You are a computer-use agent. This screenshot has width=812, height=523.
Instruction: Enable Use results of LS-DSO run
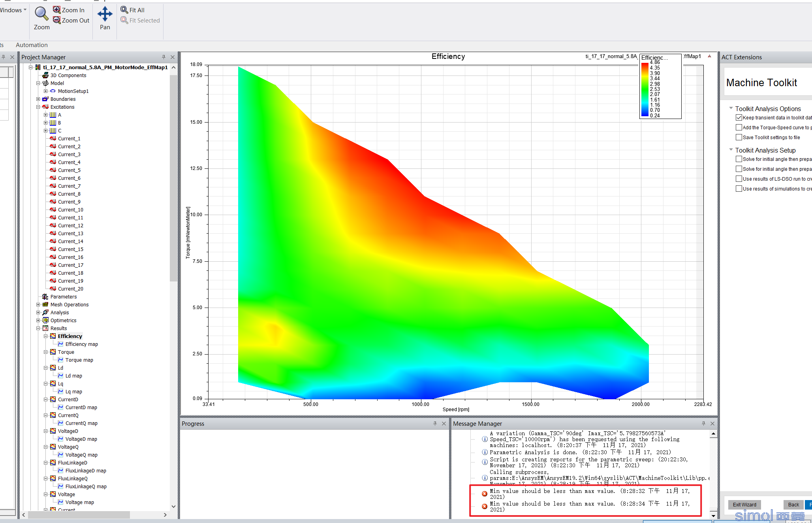pyautogui.click(x=739, y=179)
